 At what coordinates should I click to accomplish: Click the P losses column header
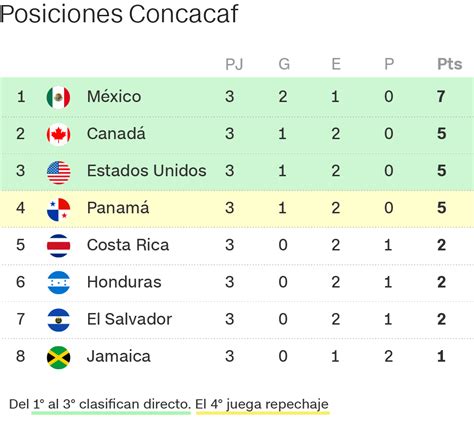389,64
